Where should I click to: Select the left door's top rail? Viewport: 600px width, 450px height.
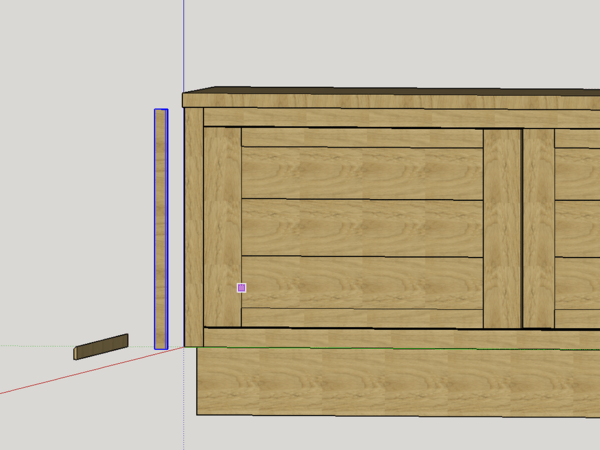click(362, 138)
